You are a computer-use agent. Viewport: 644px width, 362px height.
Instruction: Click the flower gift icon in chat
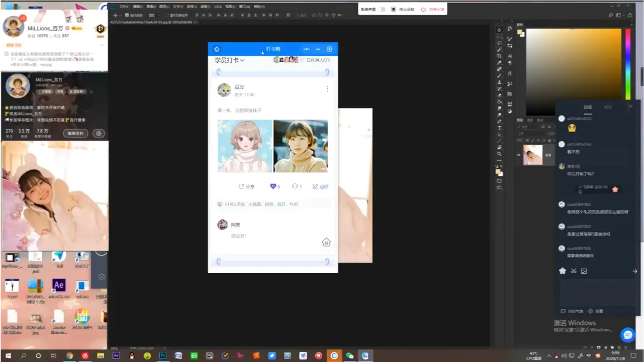(562, 271)
